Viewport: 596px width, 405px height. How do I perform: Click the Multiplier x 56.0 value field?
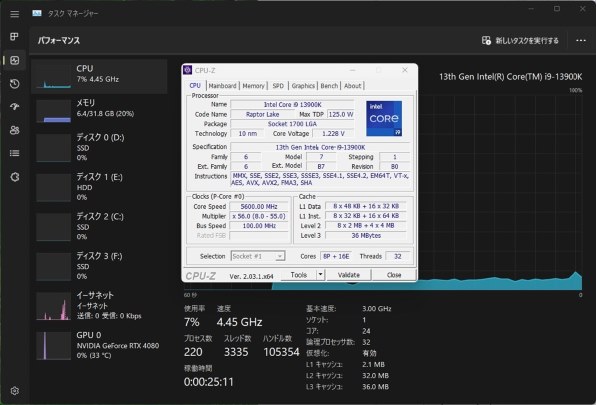[259, 216]
